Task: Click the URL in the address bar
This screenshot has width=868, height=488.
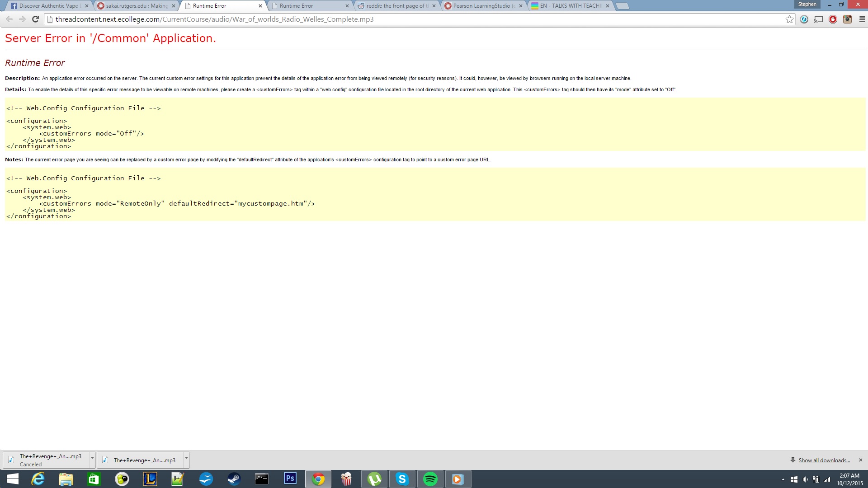Action: click(214, 19)
